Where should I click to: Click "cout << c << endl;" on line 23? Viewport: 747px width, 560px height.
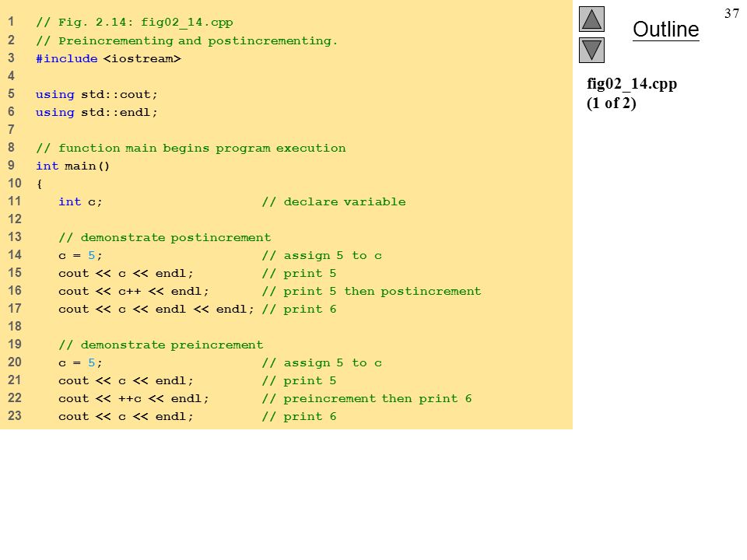126,417
